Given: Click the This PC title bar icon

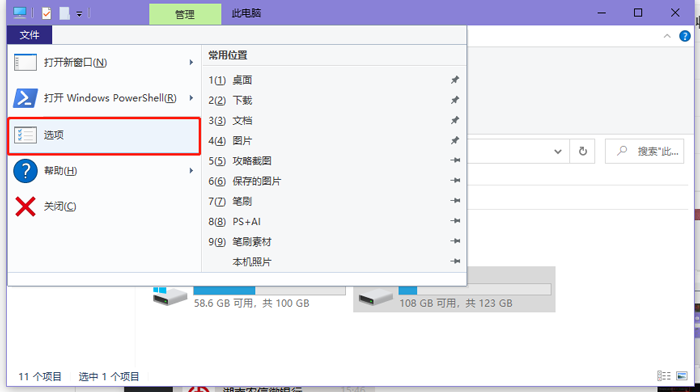Looking at the screenshot, I should [x=20, y=13].
